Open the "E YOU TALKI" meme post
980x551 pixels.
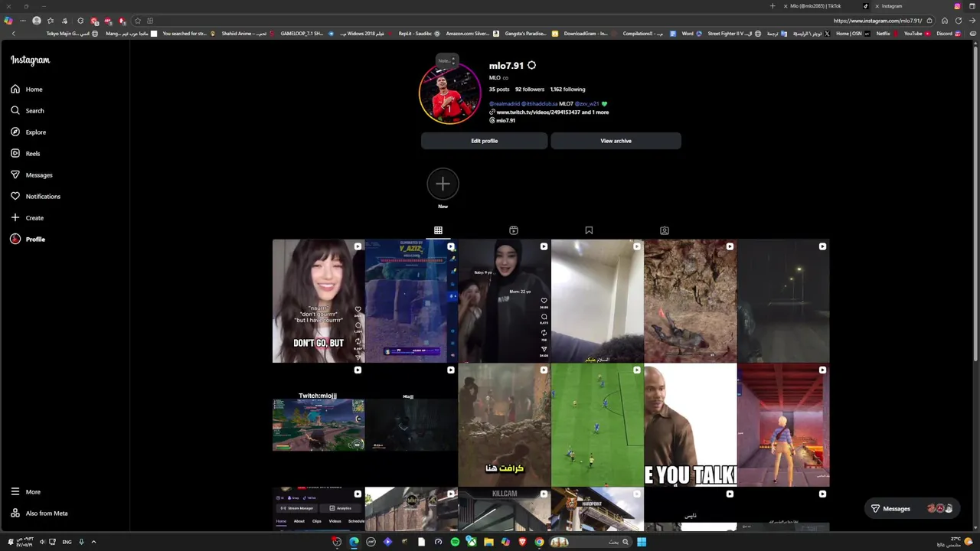point(691,425)
